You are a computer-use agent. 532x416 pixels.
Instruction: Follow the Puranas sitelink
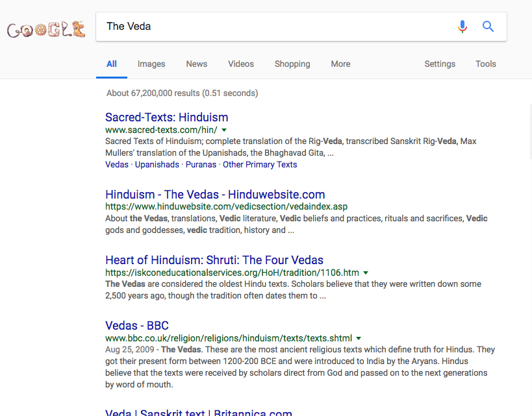pos(201,165)
